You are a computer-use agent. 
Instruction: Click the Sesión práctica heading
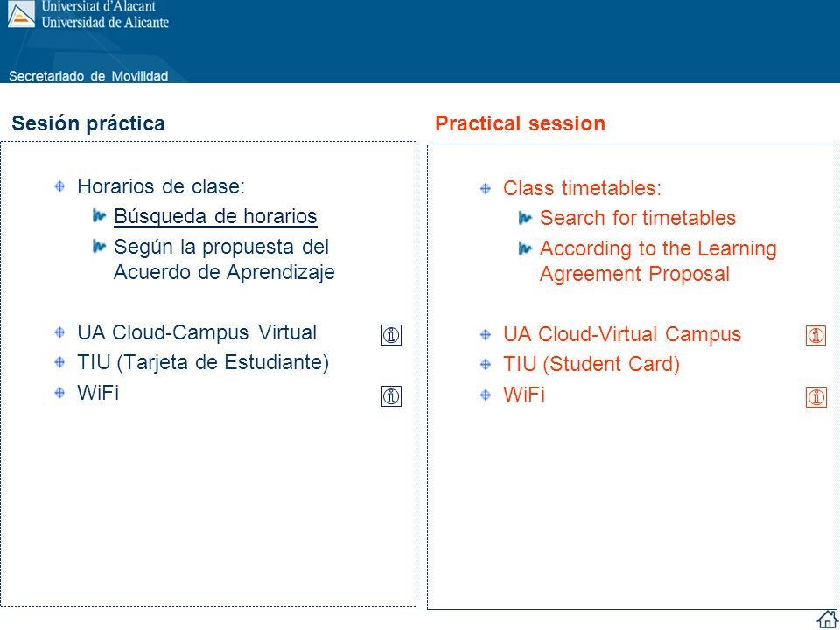pos(88,123)
